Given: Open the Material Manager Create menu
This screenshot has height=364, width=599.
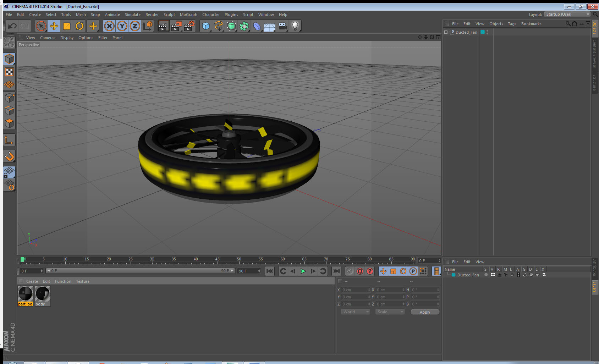Looking at the screenshot, I should pyautogui.click(x=32, y=281).
